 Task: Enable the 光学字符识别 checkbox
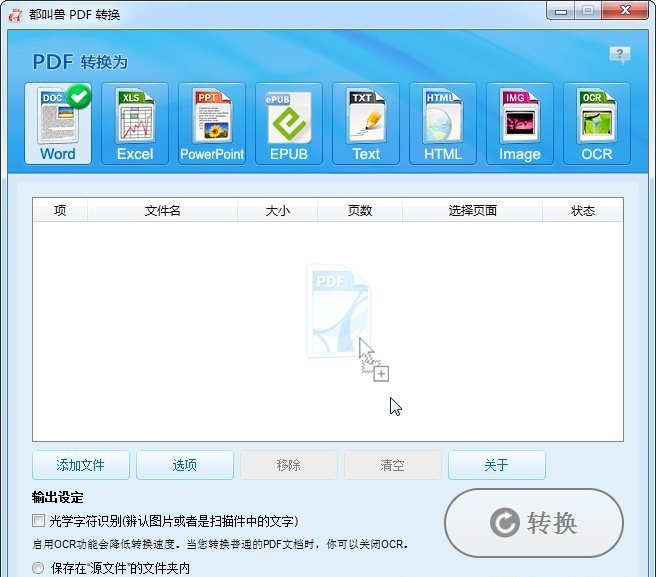pyautogui.click(x=39, y=521)
